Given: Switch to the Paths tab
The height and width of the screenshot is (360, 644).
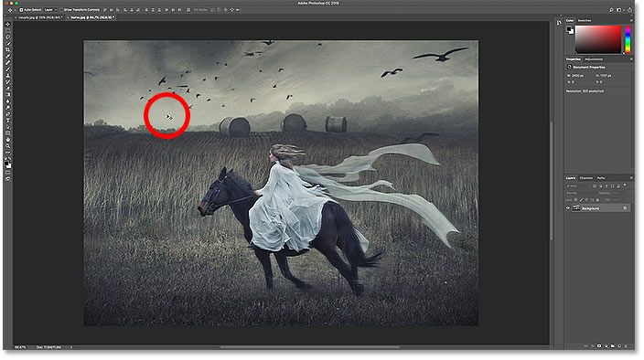Looking at the screenshot, I should point(601,178).
